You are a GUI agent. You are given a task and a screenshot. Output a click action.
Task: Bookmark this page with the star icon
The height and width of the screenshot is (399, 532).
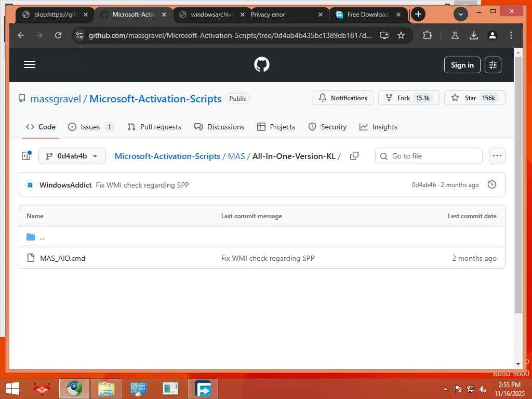click(x=401, y=35)
